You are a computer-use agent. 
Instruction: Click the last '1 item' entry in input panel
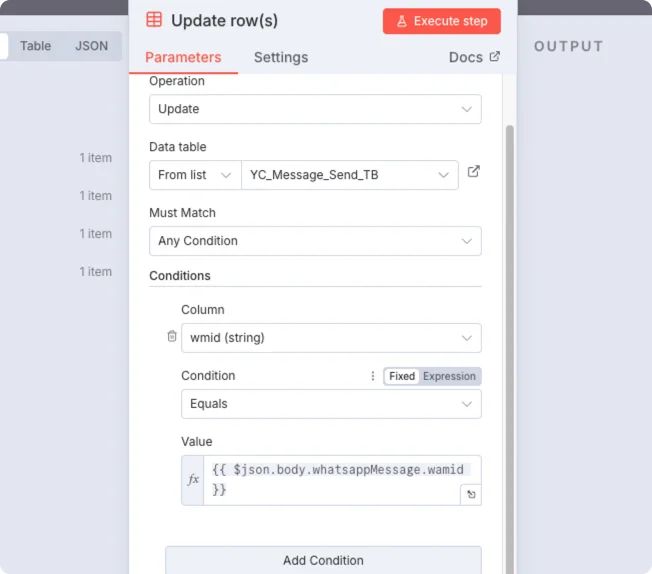pyautogui.click(x=96, y=272)
